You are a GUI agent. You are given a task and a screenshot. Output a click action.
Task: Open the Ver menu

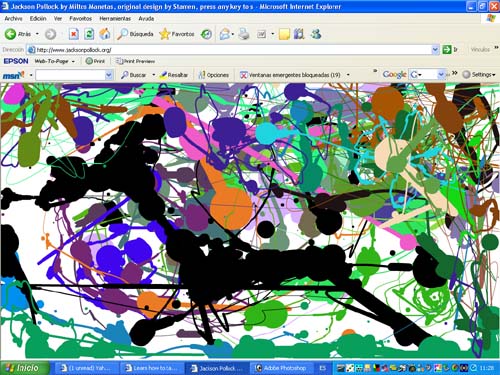coord(58,19)
